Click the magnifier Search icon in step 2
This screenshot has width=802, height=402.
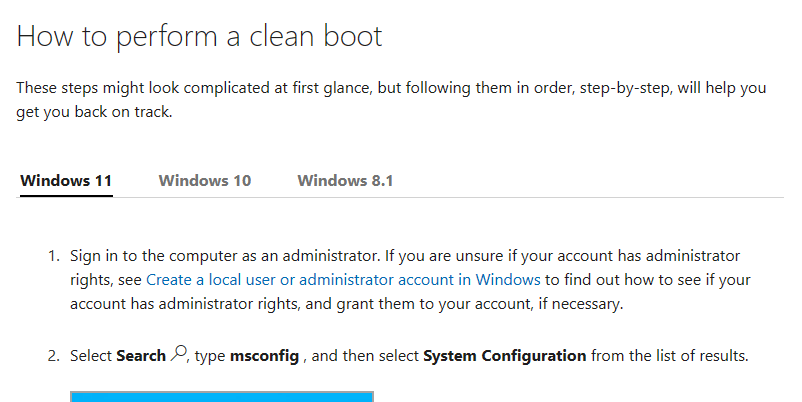click(180, 353)
